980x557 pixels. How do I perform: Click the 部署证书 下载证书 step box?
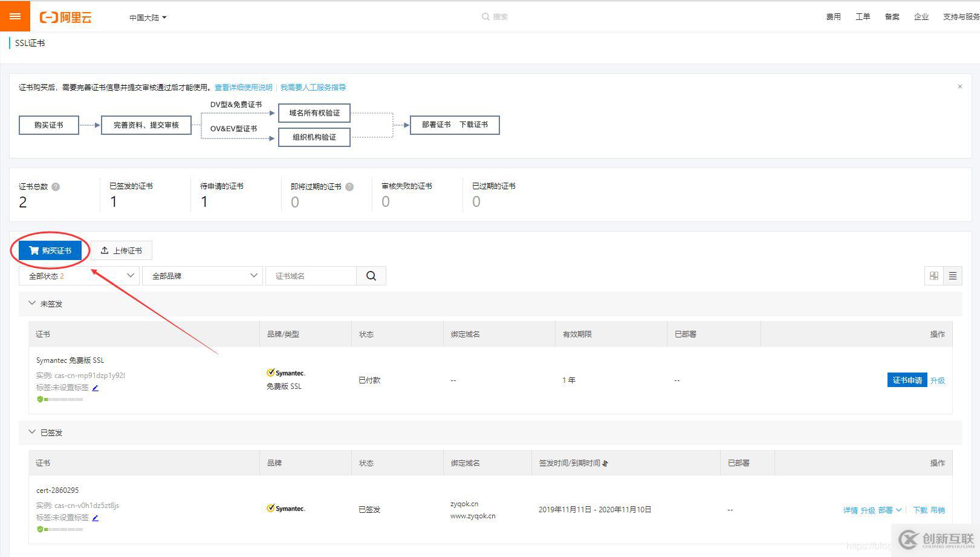point(455,125)
